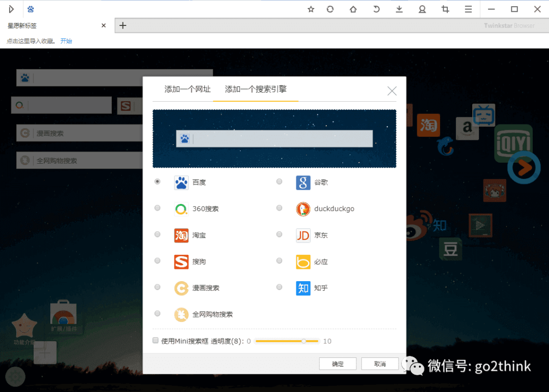This screenshot has height=392, width=549.
Task: Click the forward play arrow icon
Action: [11, 9]
